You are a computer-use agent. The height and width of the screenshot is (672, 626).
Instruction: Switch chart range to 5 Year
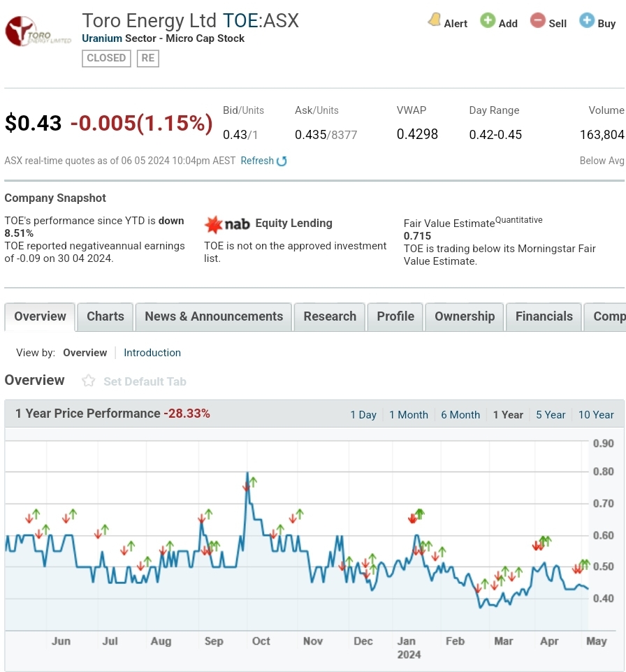coord(551,415)
